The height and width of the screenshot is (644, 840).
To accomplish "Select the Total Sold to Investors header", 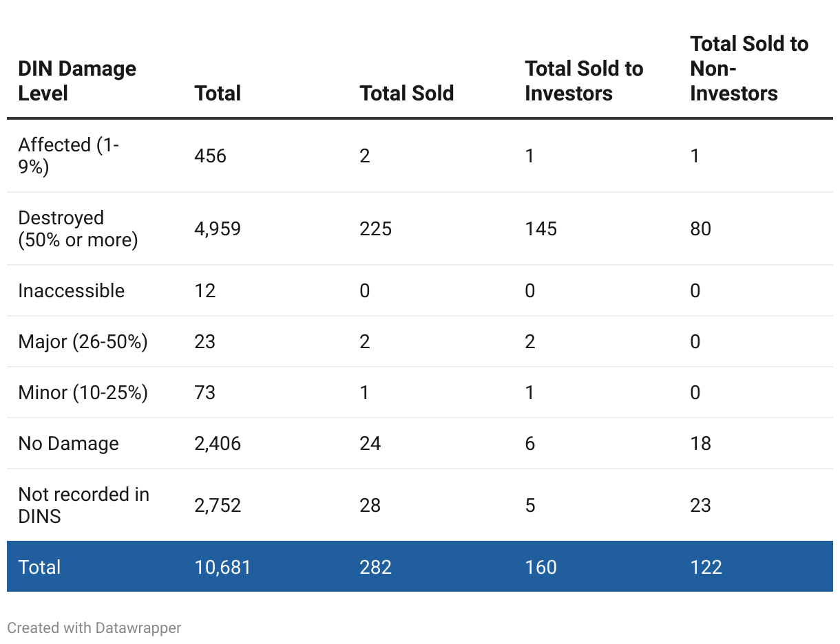I will point(584,81).
